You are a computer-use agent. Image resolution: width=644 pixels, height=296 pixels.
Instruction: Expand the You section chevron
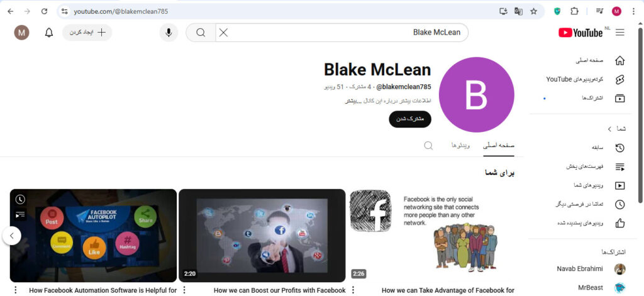click(x=609, y=129)
